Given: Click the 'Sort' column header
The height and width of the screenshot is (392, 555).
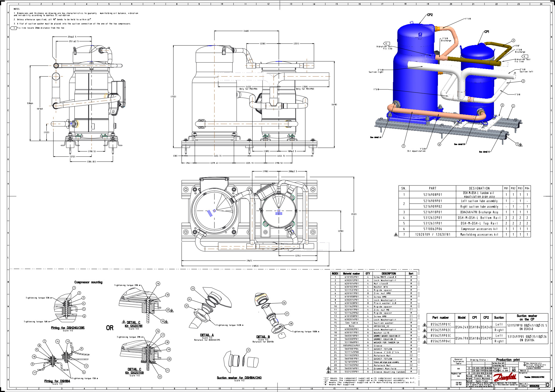Looking at the screenshot, I should click(x=411, y=273).
